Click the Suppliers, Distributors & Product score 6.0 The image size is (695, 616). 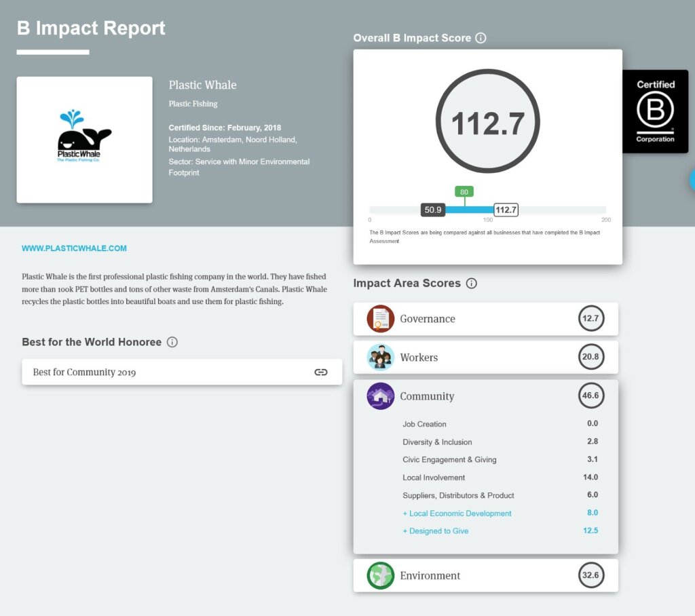coord(593,495)
